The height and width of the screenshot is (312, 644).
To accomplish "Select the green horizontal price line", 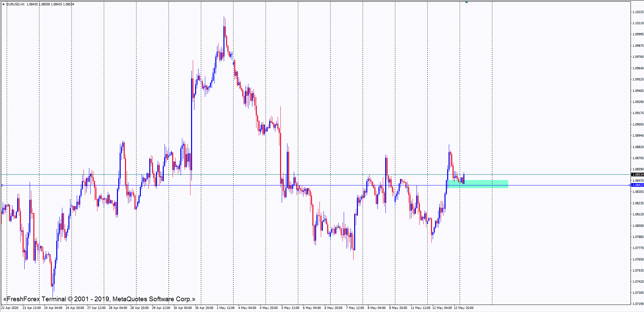I will point(236,174).
